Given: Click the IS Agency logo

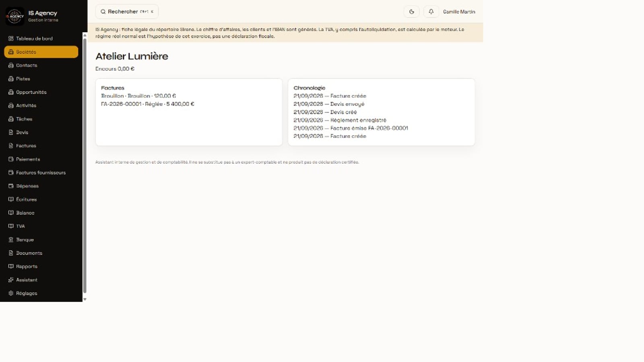Looking at the screenshot, I should pos(14,16).
